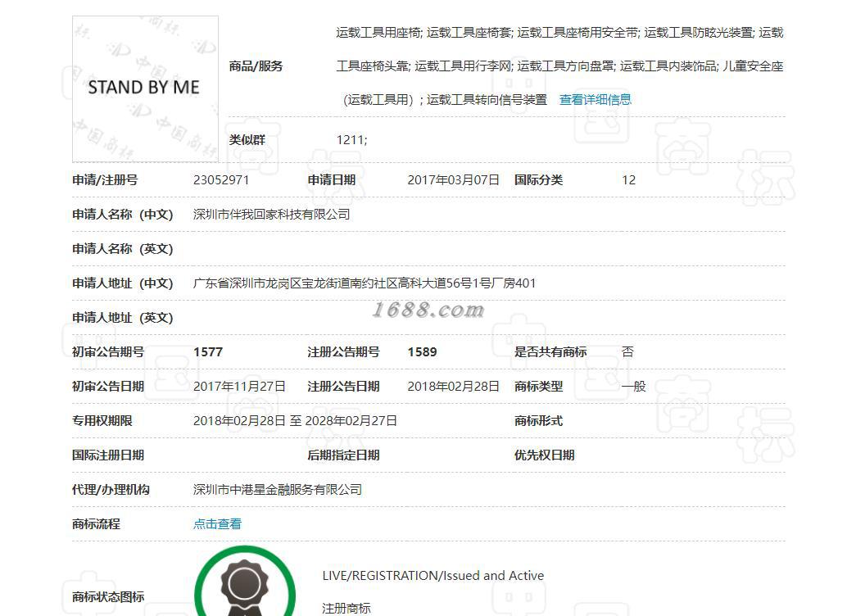The height and width of the screenshot is (616, 856).
Task: Click the 优先权日期 label
Action: click(x=544, y=455)
